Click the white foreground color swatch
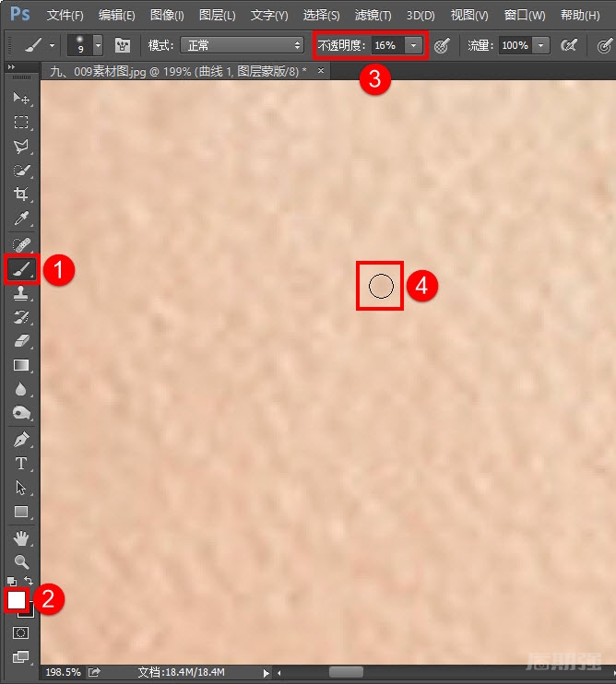 (17, 599)
